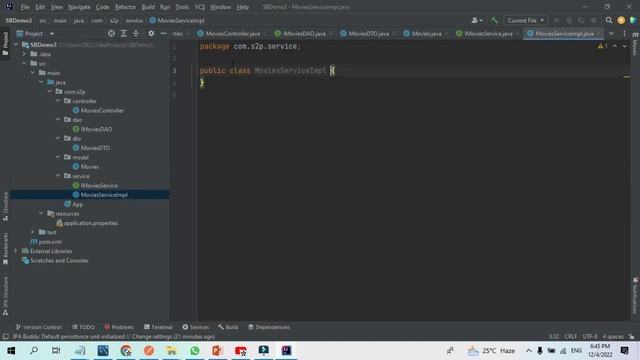The image size is (640, 360).
Task: Click Collapse All icon in Project panel
Action: (136, 33)
